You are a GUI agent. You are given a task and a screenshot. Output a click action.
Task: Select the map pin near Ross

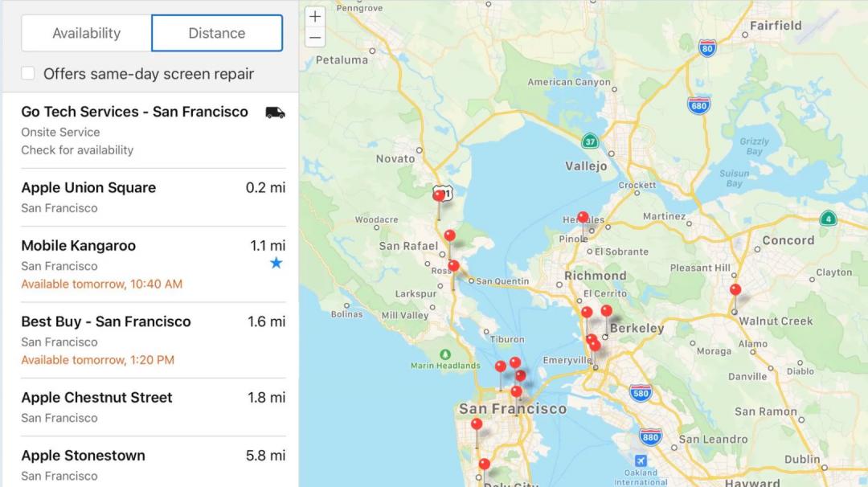453,267
